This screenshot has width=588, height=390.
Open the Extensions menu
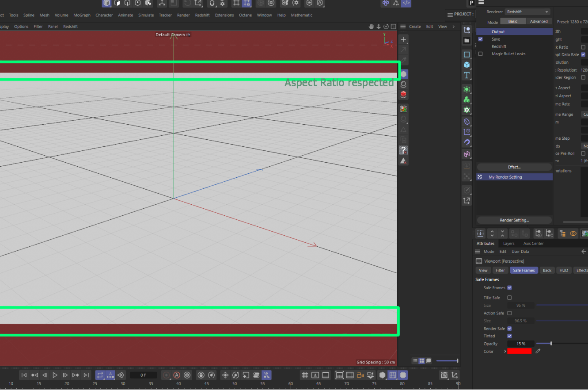click(x=224, y=15)
